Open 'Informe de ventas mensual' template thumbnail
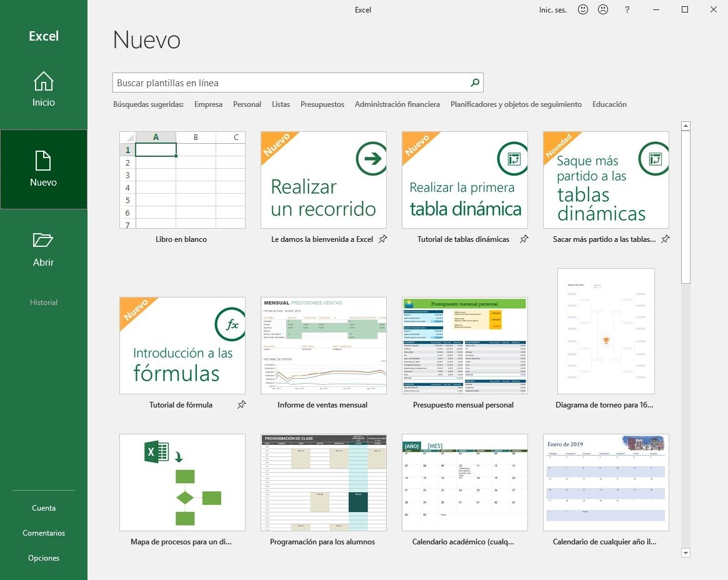The height and width of the screenshot is (580, 728). (324, 346)
